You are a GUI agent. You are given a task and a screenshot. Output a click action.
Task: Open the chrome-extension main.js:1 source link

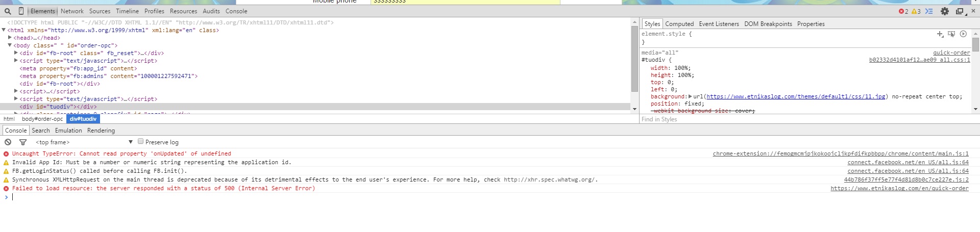[x=841, y=153]
